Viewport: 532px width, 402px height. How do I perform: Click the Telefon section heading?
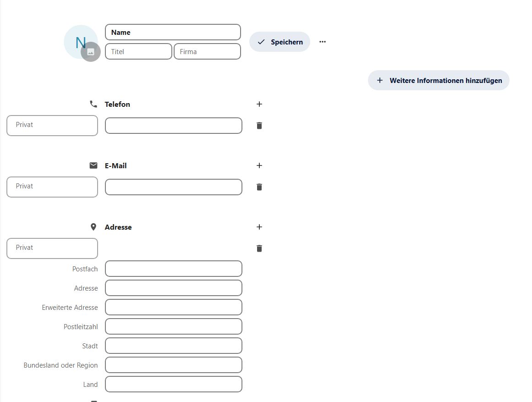point(117,104)
